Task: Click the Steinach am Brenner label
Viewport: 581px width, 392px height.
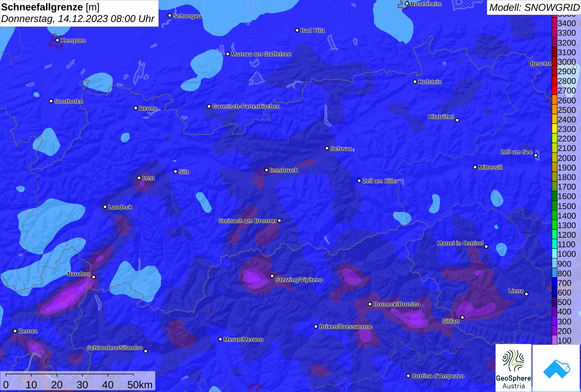Action: (247, 221)
